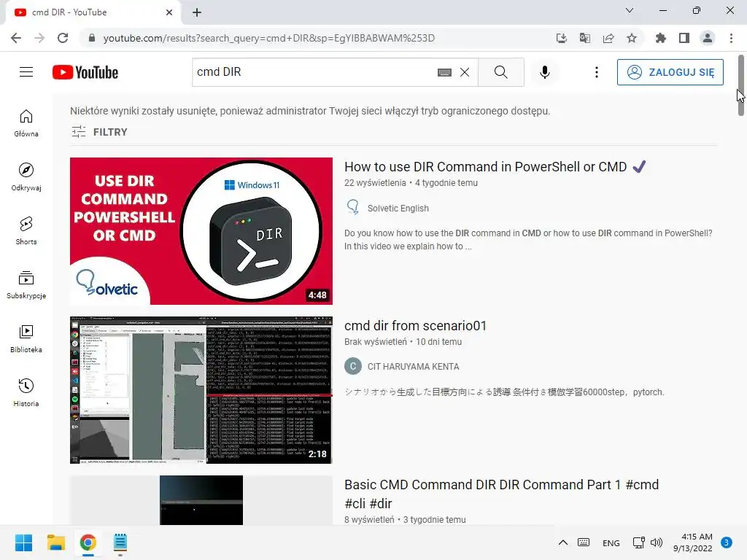This screenshot has height=560, width=747.
Task: Open the tab search chevron
Action: click(630, 10)
